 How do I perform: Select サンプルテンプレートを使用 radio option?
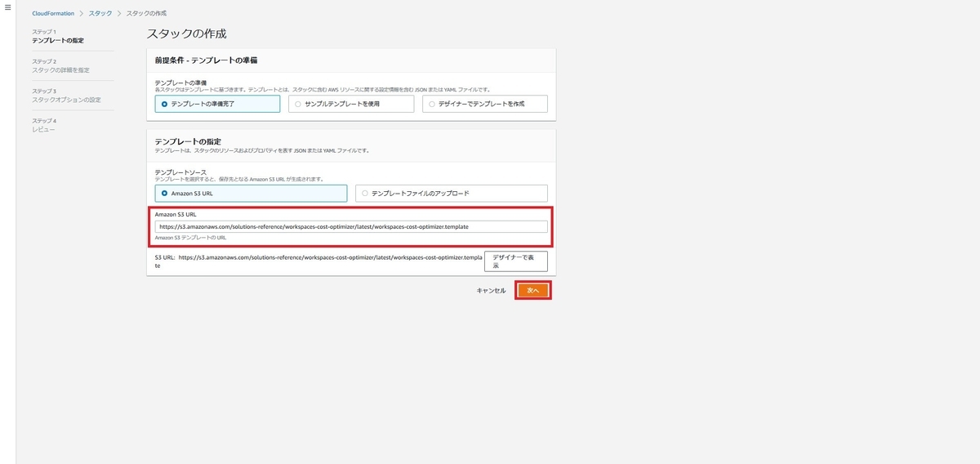pyautogui.click(x=350, y=104)
